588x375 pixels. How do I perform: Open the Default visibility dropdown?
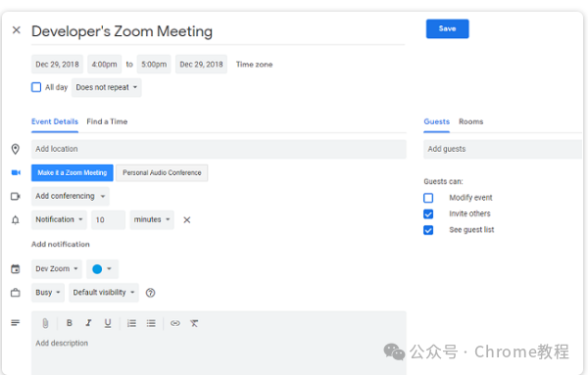(104, 293)
